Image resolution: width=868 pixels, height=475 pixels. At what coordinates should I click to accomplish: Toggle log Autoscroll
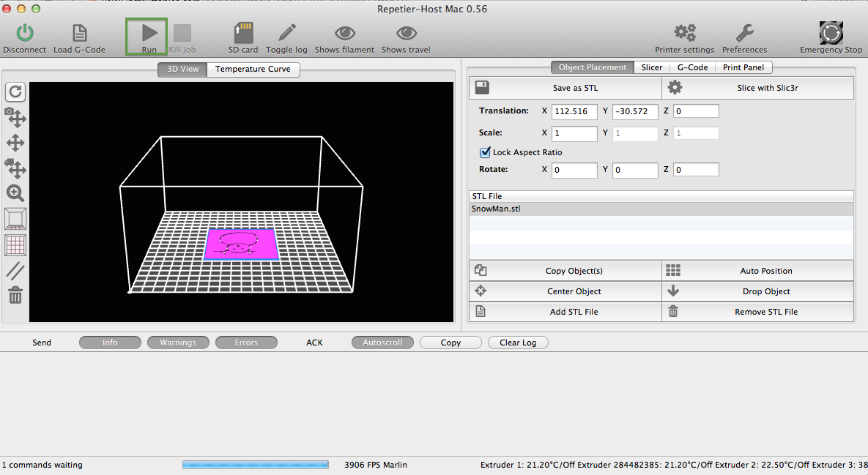click(x=382, y=343)
